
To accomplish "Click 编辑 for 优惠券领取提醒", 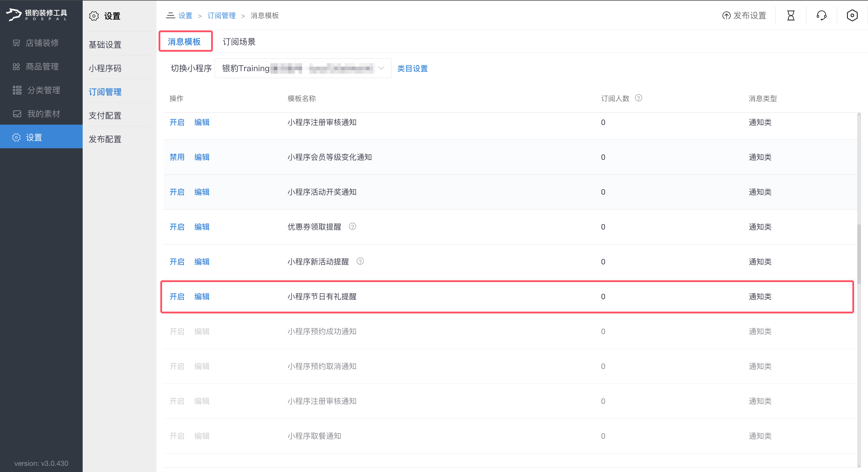I will (x=201, y=227).
